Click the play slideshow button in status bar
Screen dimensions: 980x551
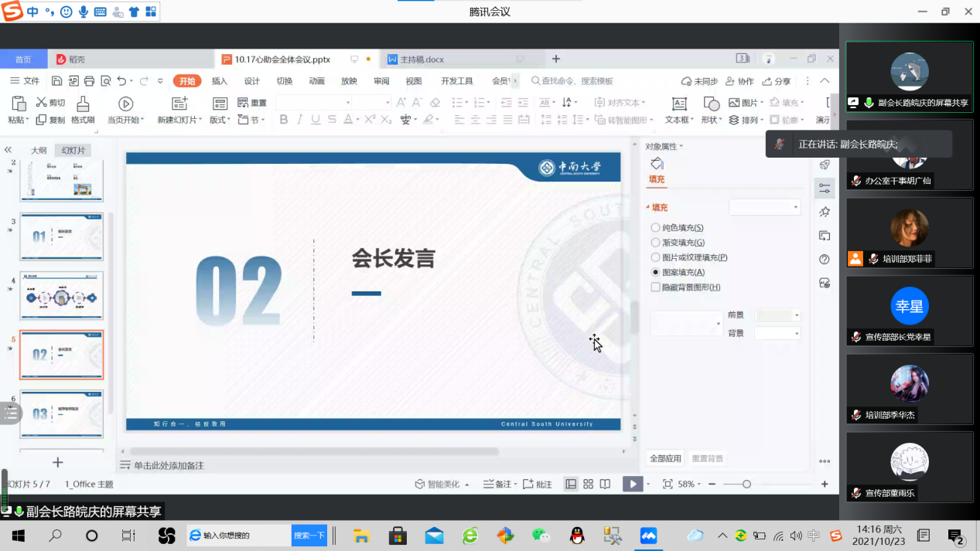[632, 484]
